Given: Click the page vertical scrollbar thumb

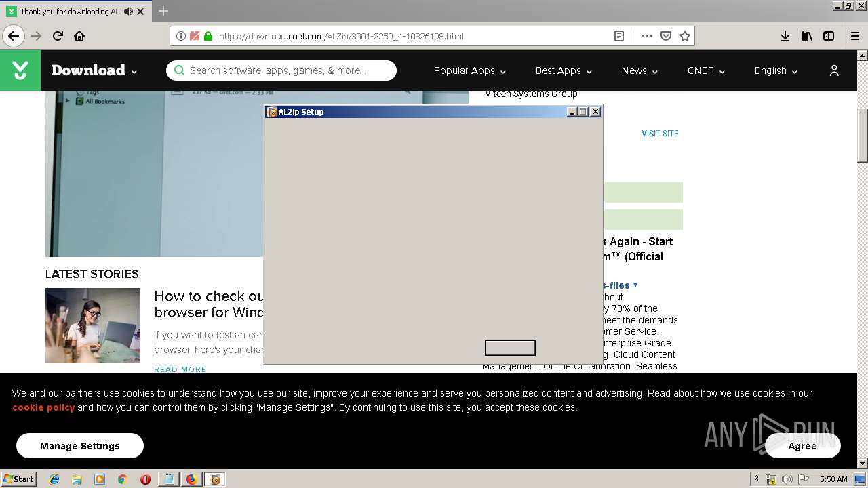Looking at the screenshot, I should coord(863,136).
